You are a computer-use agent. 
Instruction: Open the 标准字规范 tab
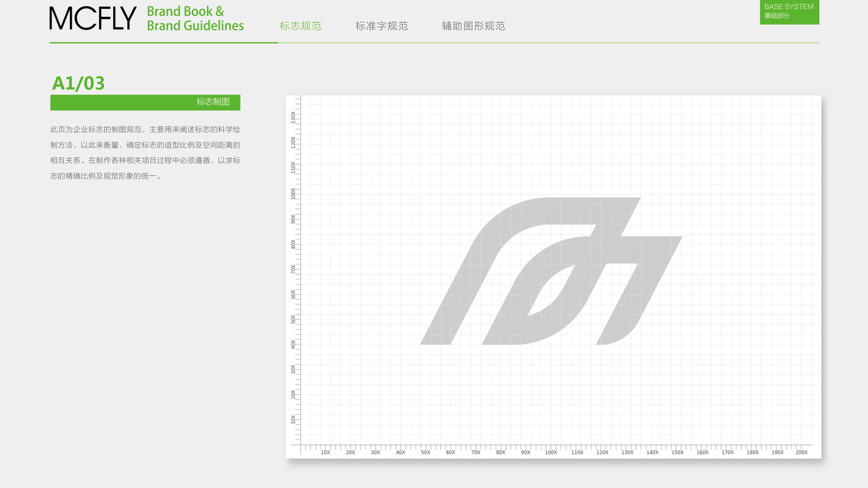[381, 26]
